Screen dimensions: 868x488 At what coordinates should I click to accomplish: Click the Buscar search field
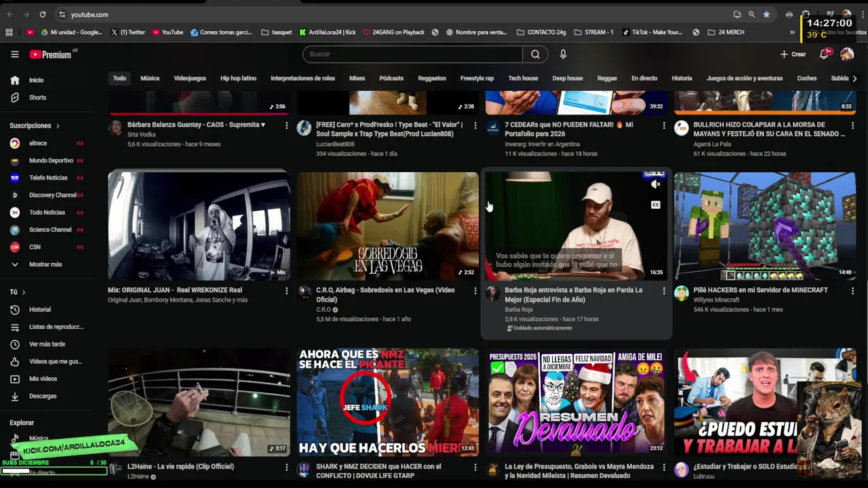(x=412, y=54)
